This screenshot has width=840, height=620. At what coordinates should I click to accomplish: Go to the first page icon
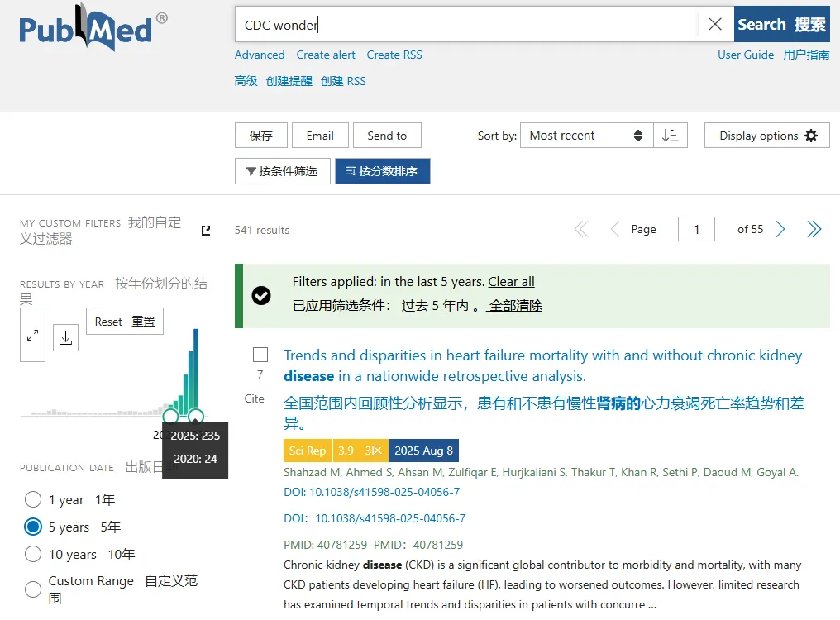[x=581, y=229]
